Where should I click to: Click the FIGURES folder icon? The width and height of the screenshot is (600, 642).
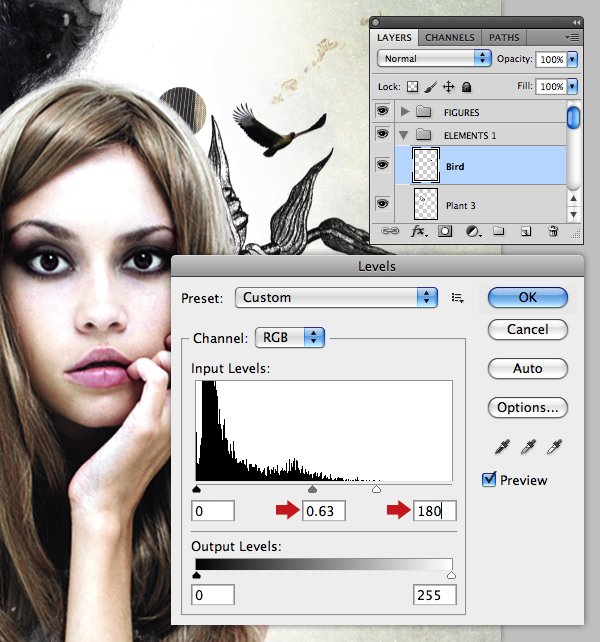click(x=423, y=112)
